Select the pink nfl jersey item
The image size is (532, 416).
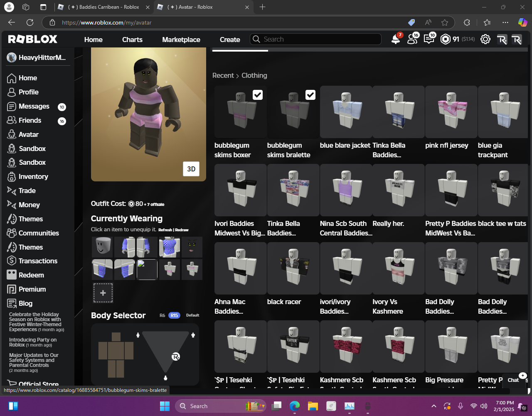[451, 112]
